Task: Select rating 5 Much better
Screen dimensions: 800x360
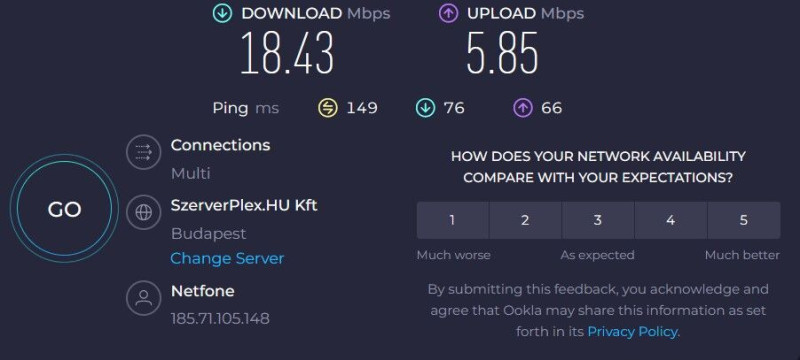Action: [x=744, y=220]
